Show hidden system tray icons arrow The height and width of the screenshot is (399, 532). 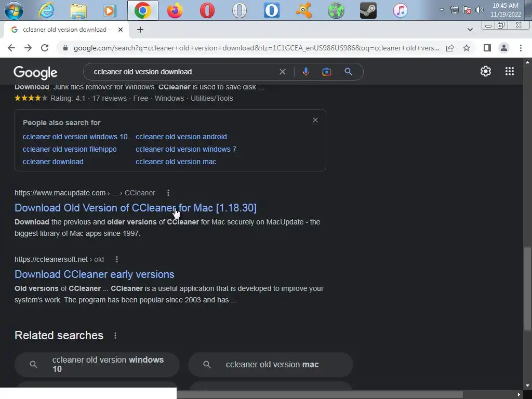pyautogui.click(x=442, y=10)
